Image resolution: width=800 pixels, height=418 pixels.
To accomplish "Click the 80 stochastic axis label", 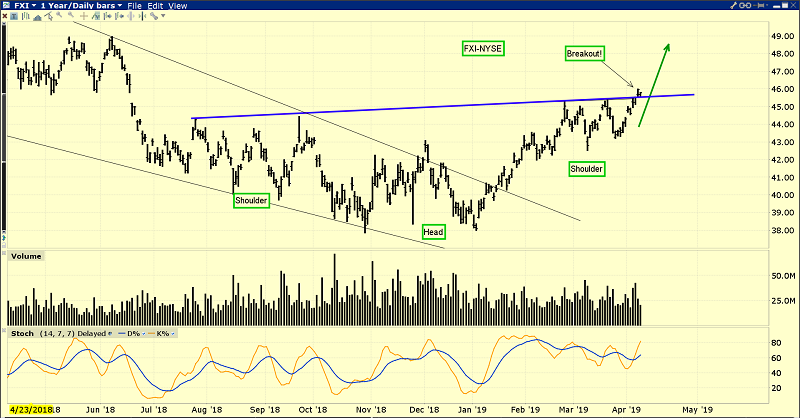I will pos(776,343).
